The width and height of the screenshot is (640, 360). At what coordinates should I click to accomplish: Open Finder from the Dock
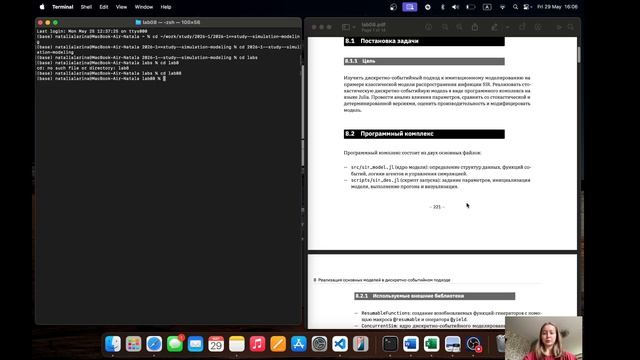pyautogui.click(x=113, y=344)
